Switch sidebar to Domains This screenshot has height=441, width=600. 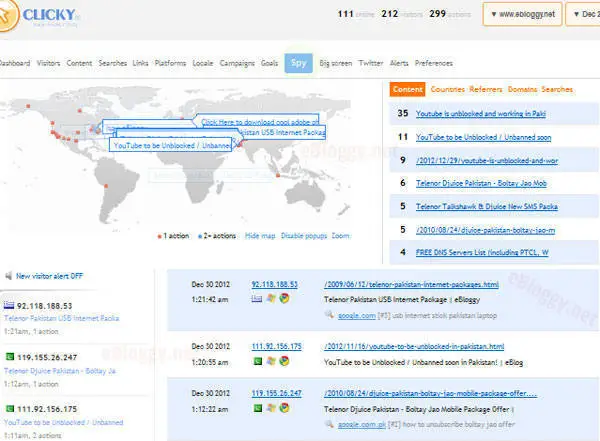[x=522, y=89]
